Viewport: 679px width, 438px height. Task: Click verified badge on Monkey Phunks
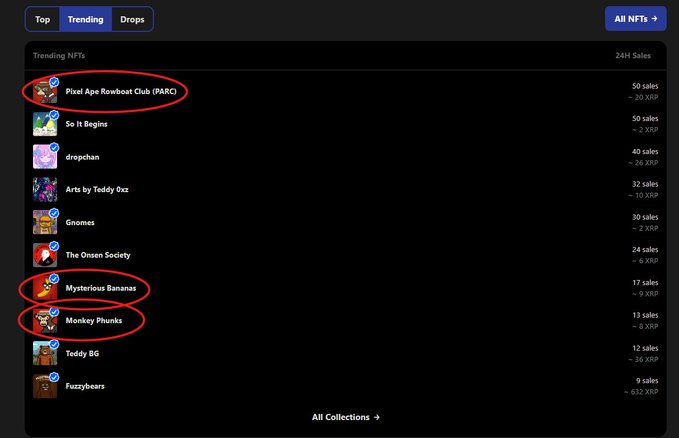(54, 311)
